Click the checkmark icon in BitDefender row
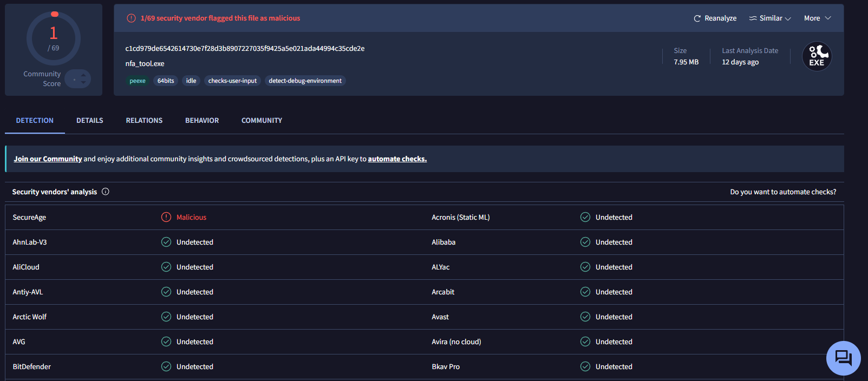 tap(166, 366)
